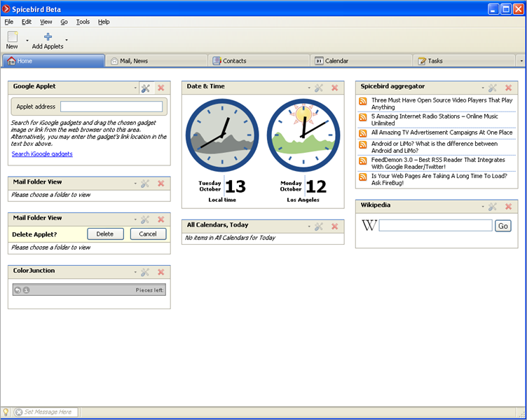Click into the Wikipedia search field
The image size is (527, 420).
435,226
